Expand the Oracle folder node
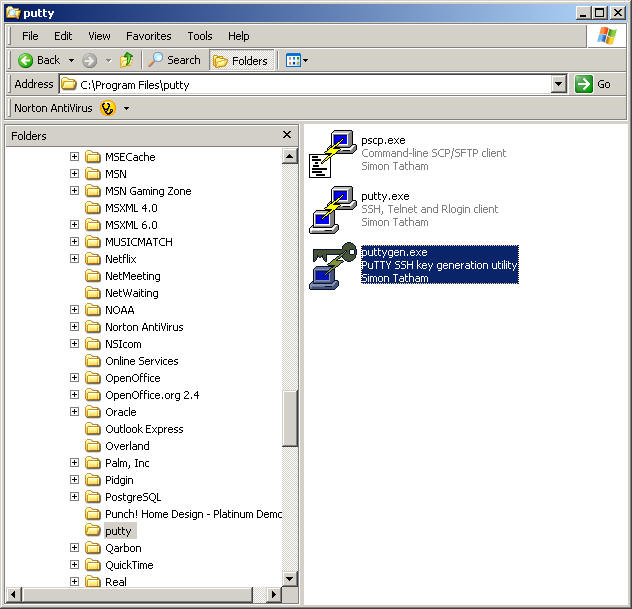This screenshot has width=632, height=609. (x=74, y=412)
